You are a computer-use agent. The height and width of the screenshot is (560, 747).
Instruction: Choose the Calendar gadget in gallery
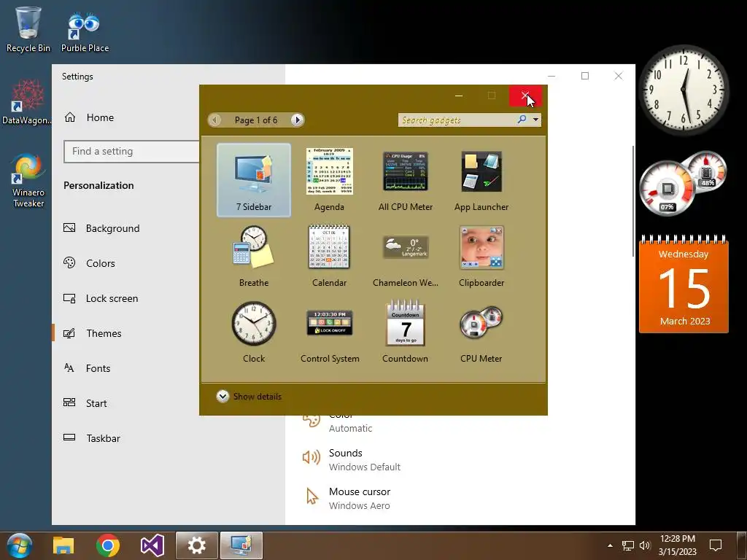click(x=329, y=256)
